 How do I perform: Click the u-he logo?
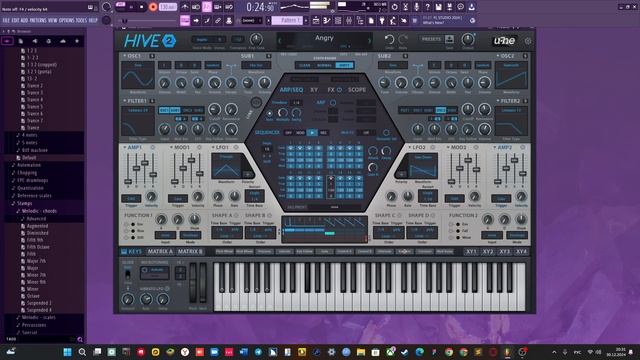tap(504, 40)
